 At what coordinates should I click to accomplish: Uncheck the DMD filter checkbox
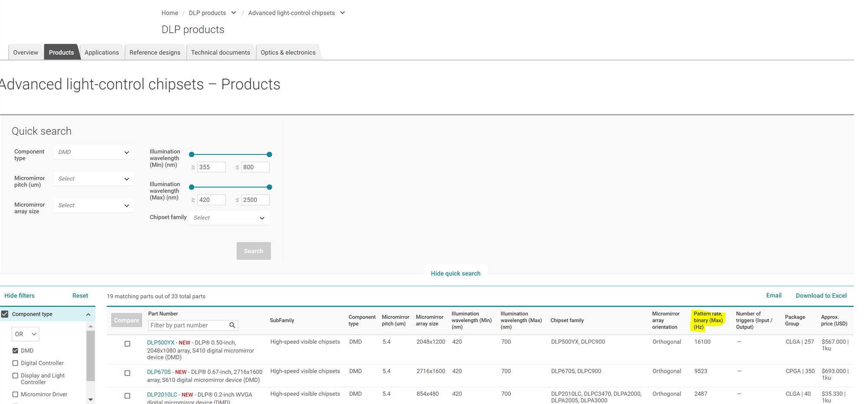(15, 351)
